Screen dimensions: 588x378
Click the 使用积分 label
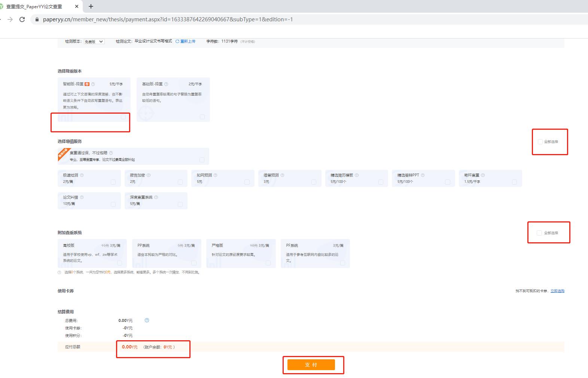point(73,335)
